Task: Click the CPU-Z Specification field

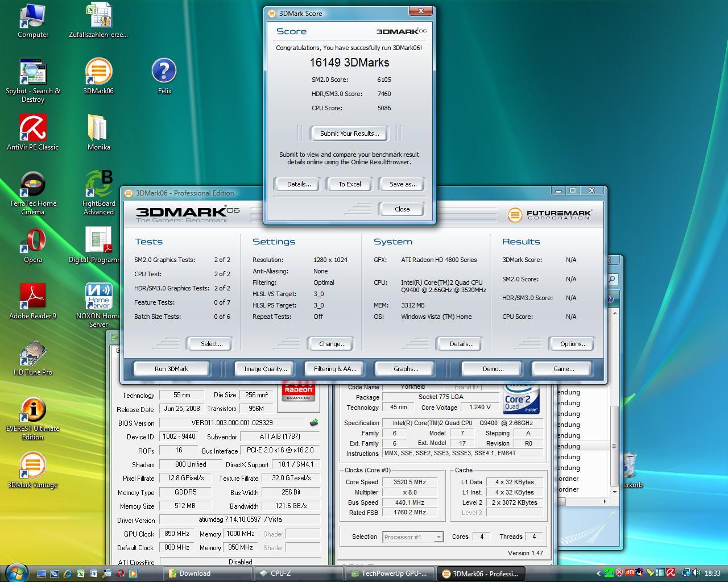Action: coord(462,423)
